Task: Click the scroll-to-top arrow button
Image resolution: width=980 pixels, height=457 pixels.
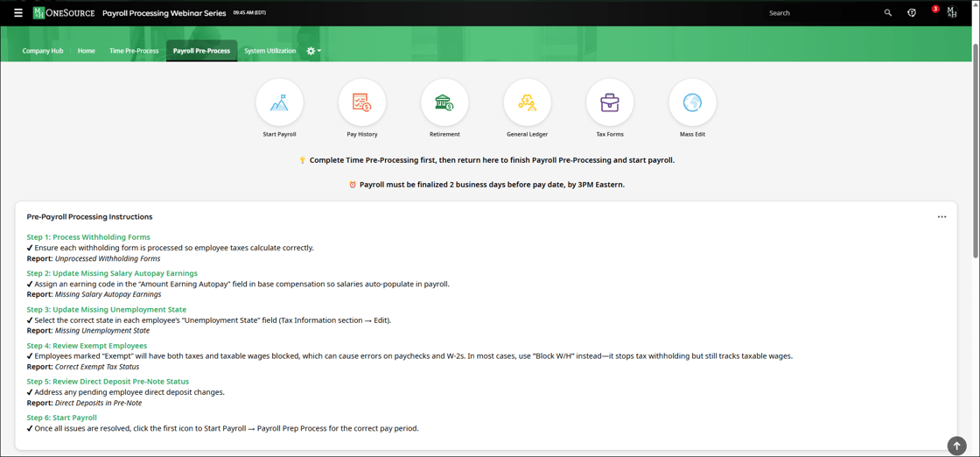Action: point(956,446)
